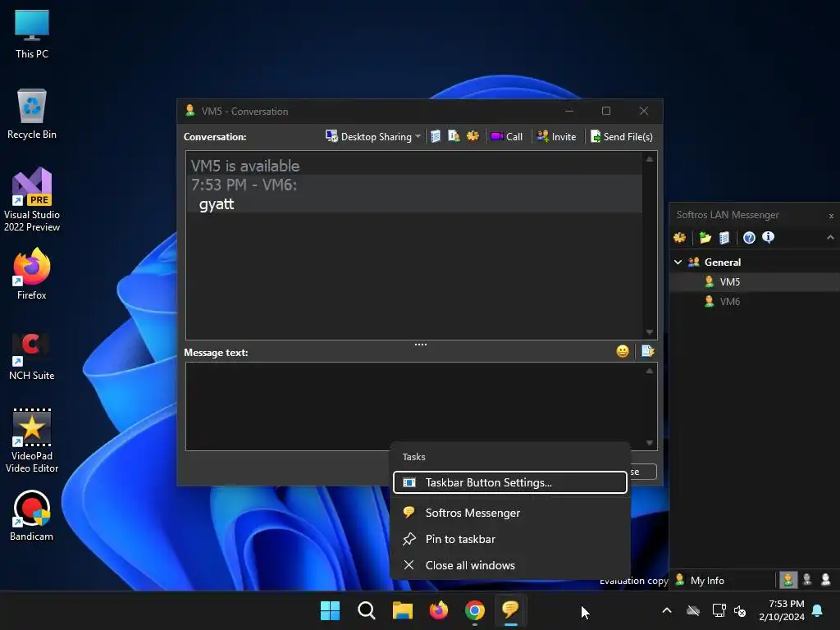Click scroll-down arrow of message text box
Screen dimensions: 840x630
(x=650, y=443)
